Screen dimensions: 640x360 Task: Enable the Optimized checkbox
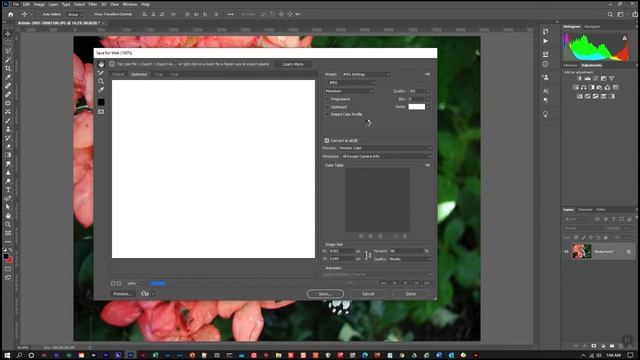(x=327, y=107)
